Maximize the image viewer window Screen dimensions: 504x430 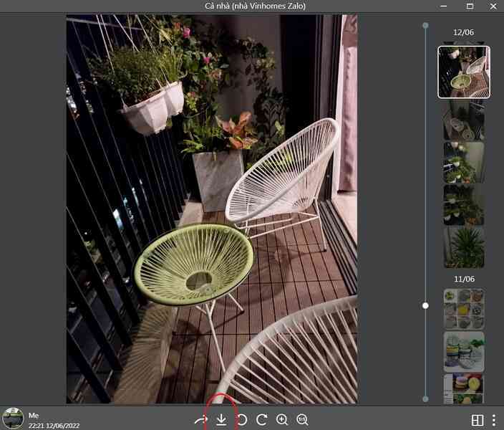pyautogui.click(x=470, y=6)
